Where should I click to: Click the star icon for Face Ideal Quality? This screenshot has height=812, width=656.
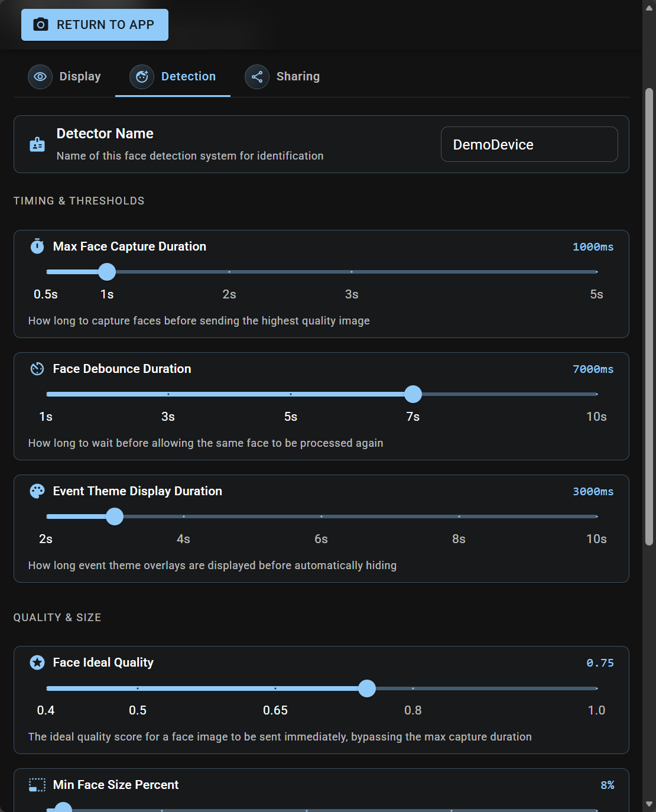point(37,662)
